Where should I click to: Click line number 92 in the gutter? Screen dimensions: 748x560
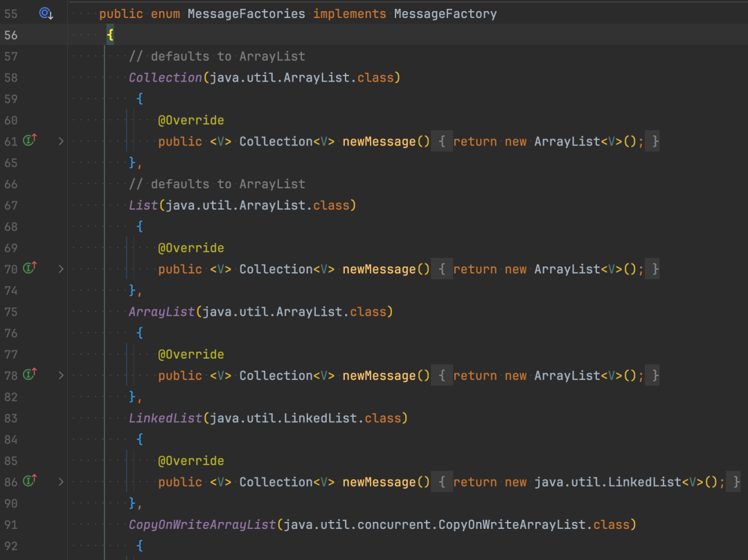click(x=11, y=545)
